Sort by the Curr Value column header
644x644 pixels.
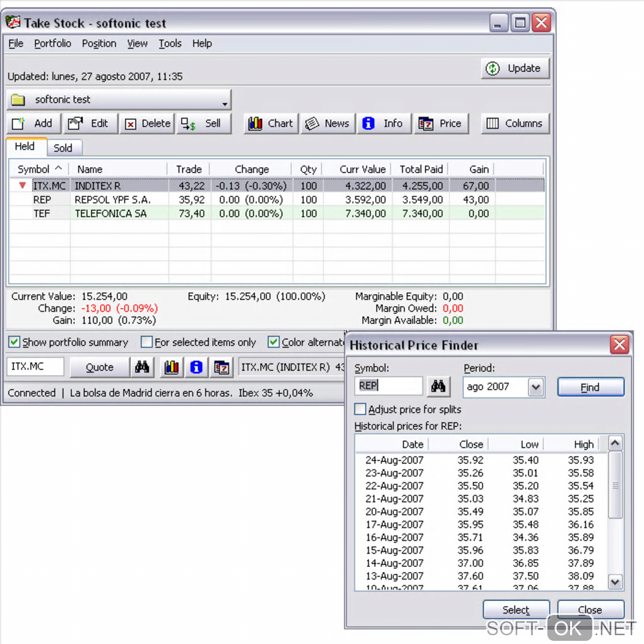[x=357, y=169]
